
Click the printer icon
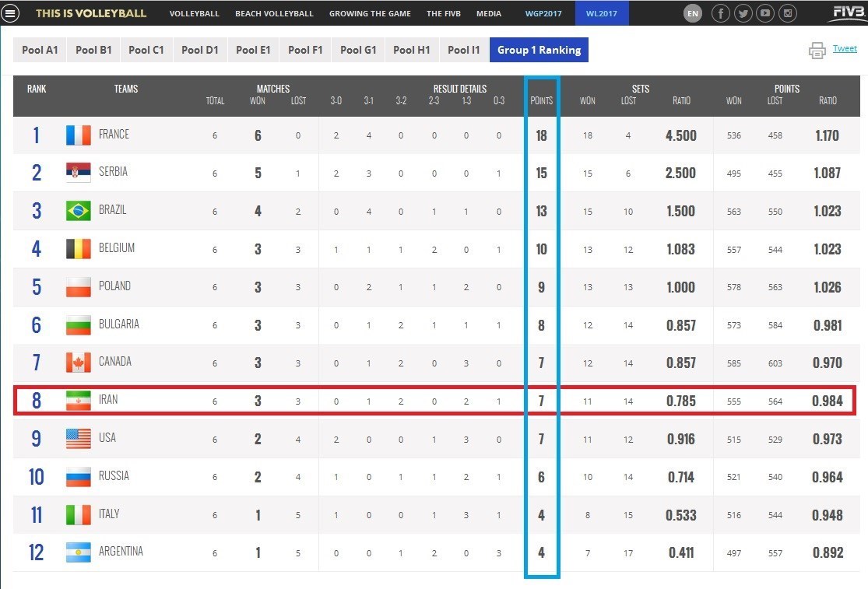817,51
